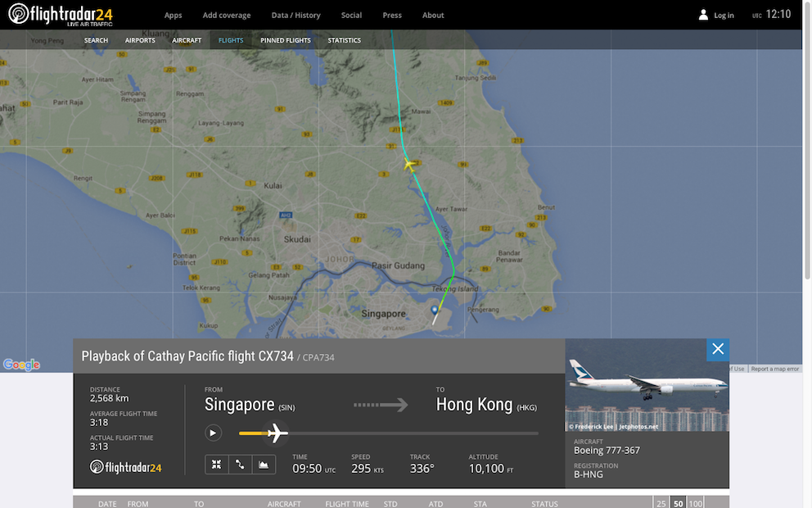Switch to the Pinned Flights tab
The height and width of the screenshot is (508, 812).
click(286, 40)
